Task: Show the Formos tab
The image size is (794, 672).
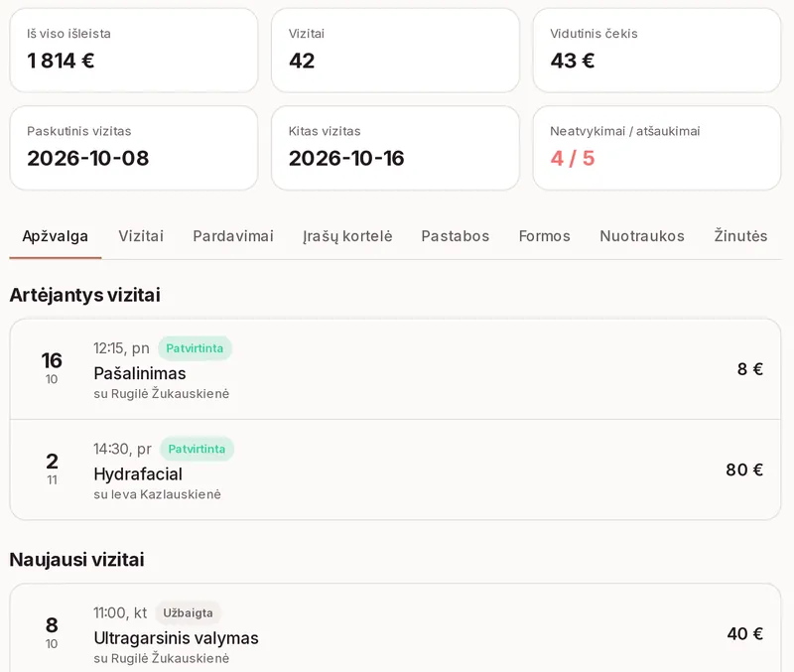Action: click(544, 236)
